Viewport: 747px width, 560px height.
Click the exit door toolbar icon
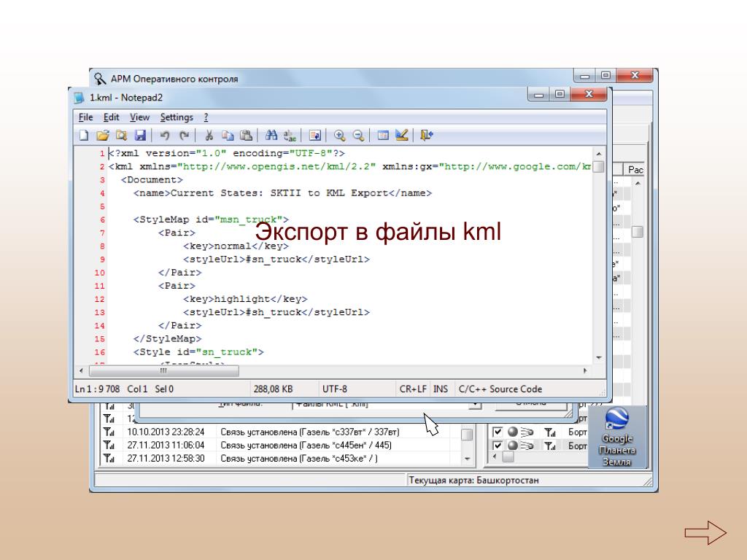click(x=426, y=136)
